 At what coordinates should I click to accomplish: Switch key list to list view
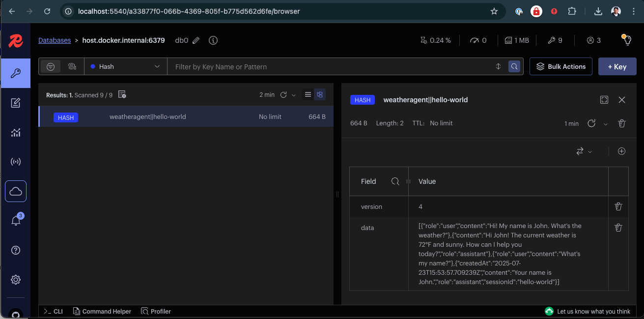(x=308, y=94)
